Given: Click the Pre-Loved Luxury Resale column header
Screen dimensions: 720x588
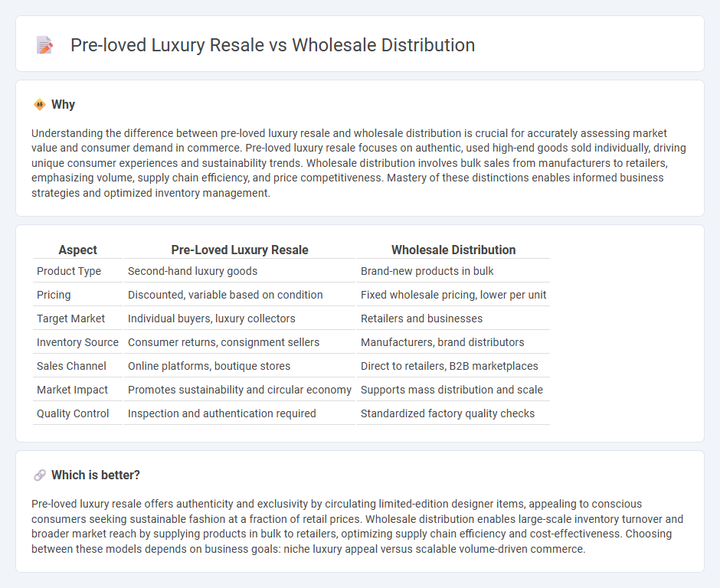Looking at the screenshot, I should pyautogui.click(x=240, y=250).
